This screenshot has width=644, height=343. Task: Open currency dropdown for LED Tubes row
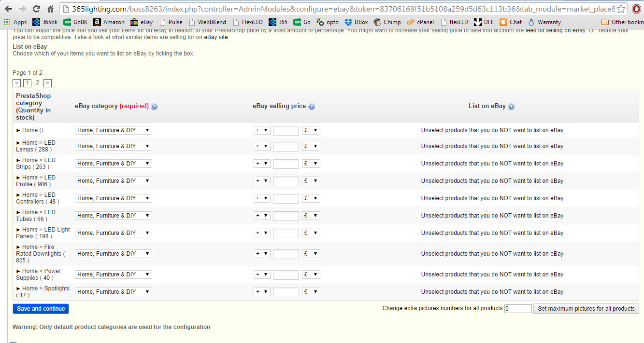311,216
